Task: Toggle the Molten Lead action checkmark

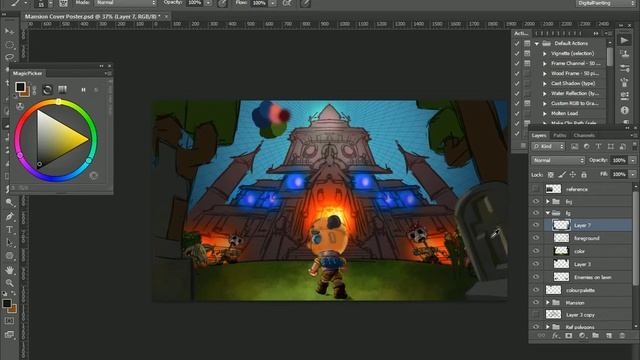Action: coord(517,113)
